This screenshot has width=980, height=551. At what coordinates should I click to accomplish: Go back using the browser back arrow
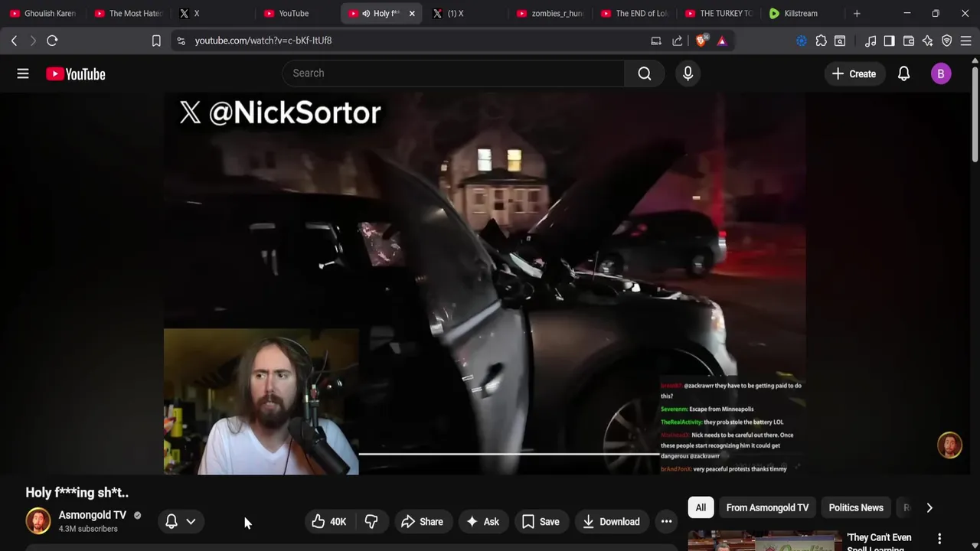tap(14, 41)
